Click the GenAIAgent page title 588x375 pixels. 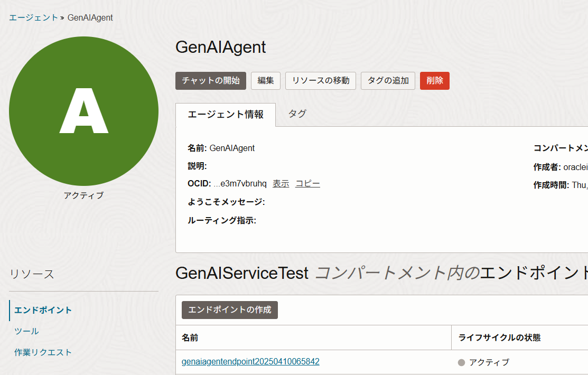point(220,47)
